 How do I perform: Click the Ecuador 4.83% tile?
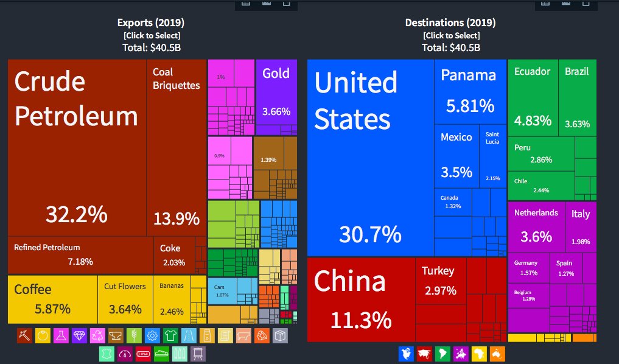click(533, 98)
